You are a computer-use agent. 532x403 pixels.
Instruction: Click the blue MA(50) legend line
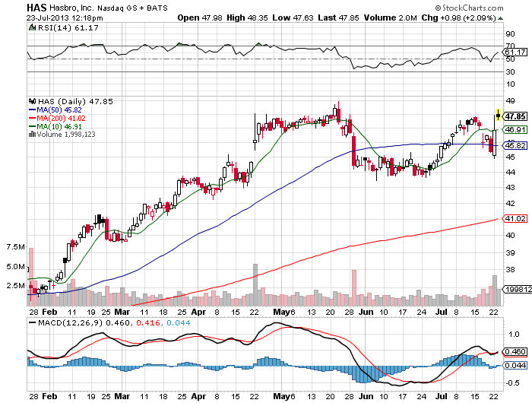32,110
